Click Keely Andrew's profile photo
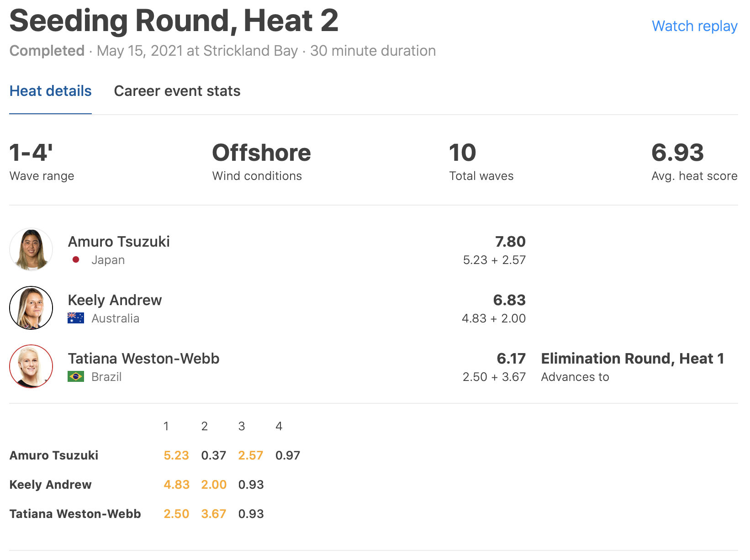 tap(31, 308)
